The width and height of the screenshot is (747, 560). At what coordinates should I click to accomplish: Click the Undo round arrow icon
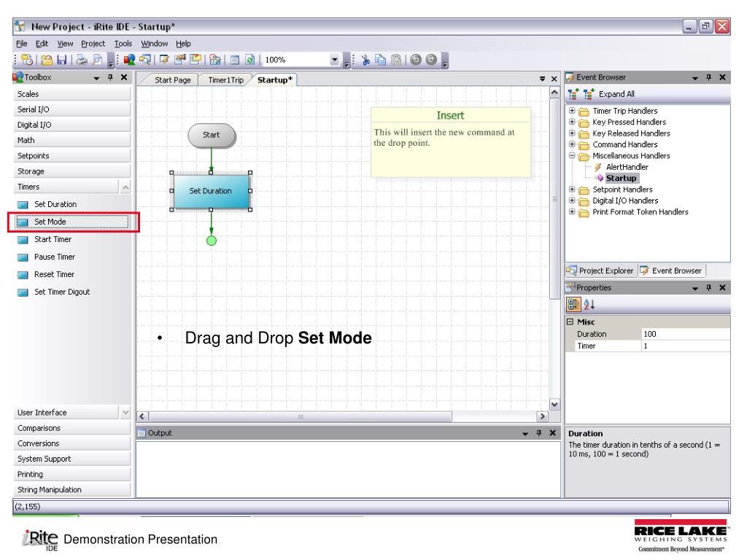pyautogui.click(x=416, y=60)
